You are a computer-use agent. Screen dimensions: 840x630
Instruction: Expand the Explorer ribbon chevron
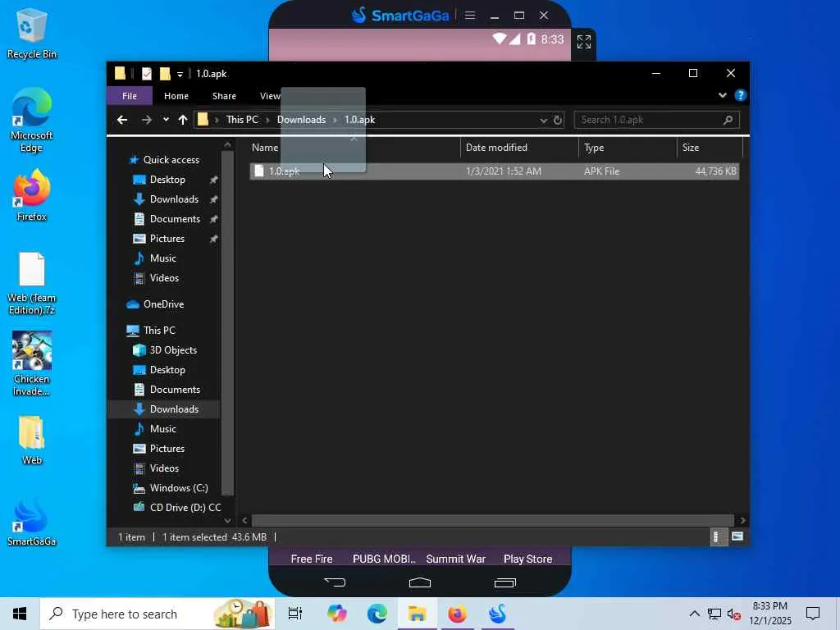722,95
